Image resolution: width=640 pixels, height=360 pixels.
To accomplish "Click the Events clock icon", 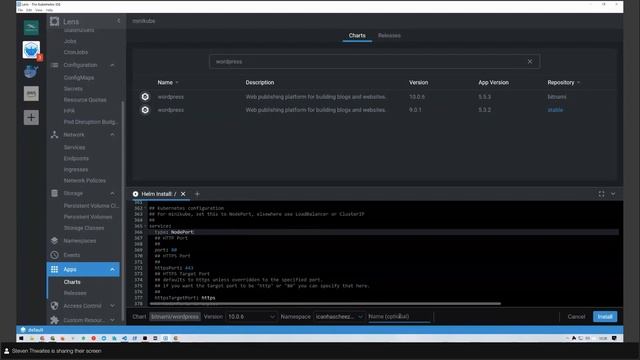I will click(54, 255).
